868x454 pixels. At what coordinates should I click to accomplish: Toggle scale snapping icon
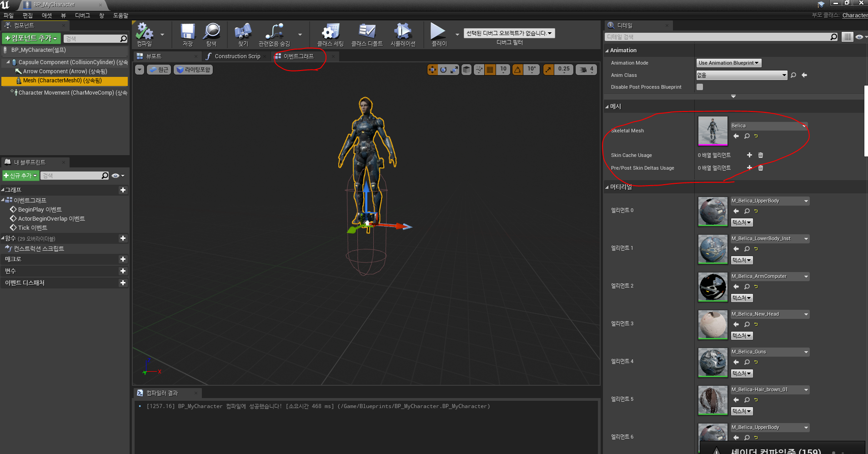click(x=548, y=70)
